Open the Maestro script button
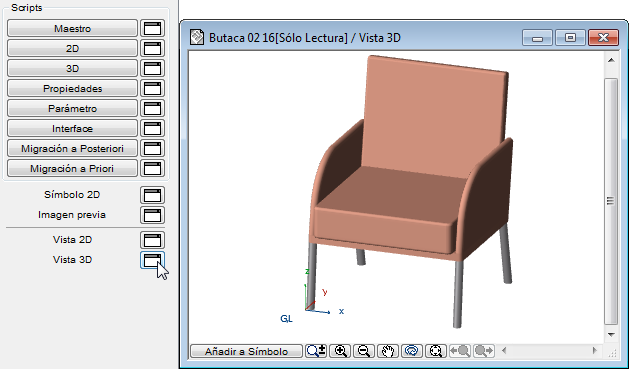Screen dimensions: 629x369 (73, 28)
